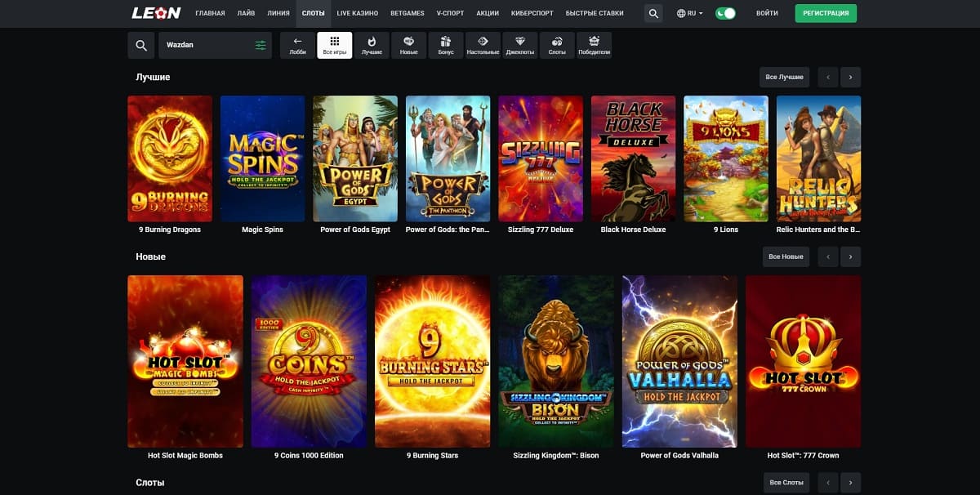The width and height of the screenshot is (980, 495).
Task: Expand the RU language dropdown
Action: tap(690, 13)
